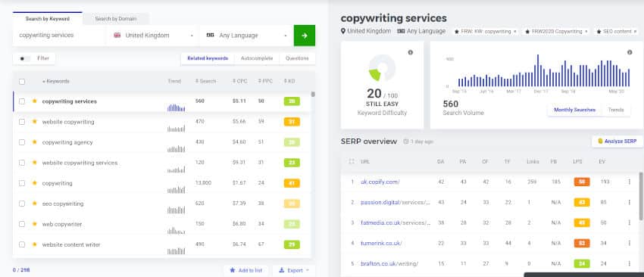This screenshot has height=277, width=644.
Task: Click the keyword list scrollbar
Action: (x=313, y=95)
